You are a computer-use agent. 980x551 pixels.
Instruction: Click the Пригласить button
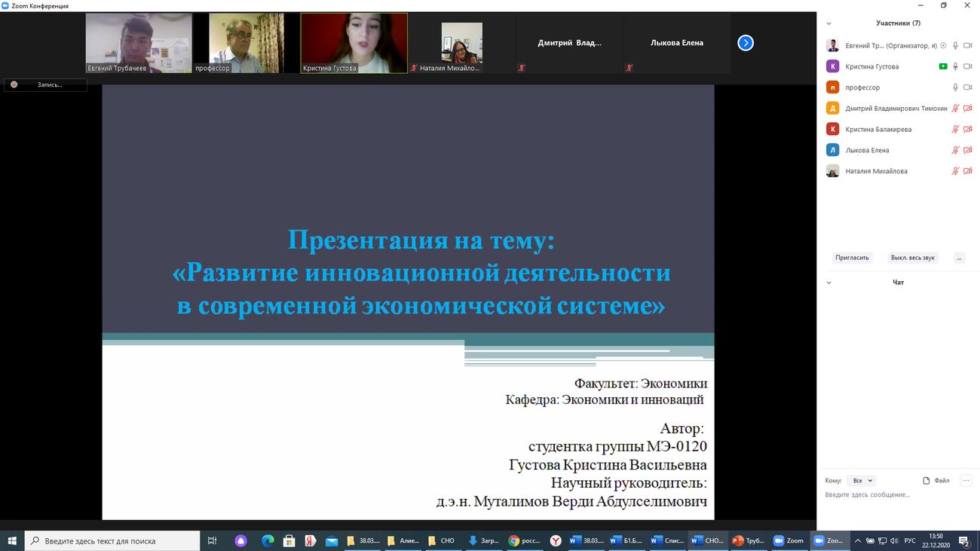[852, 258]
